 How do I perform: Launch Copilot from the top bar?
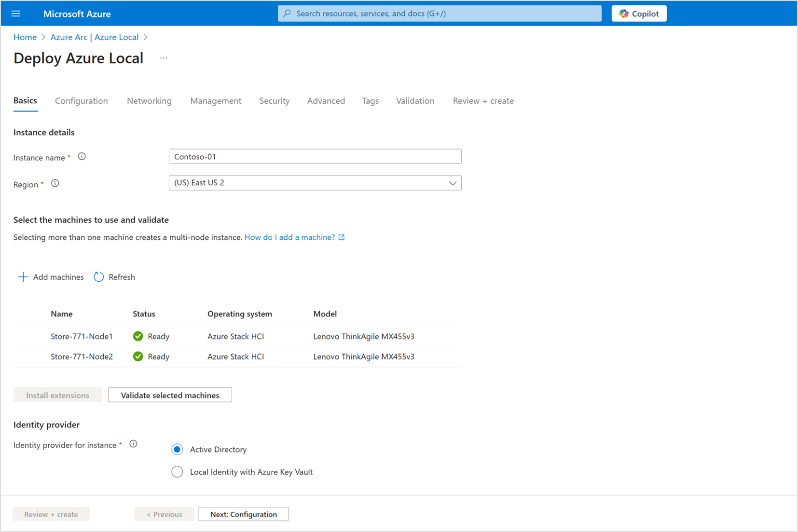pyautogui.click(x=639, y=13)
